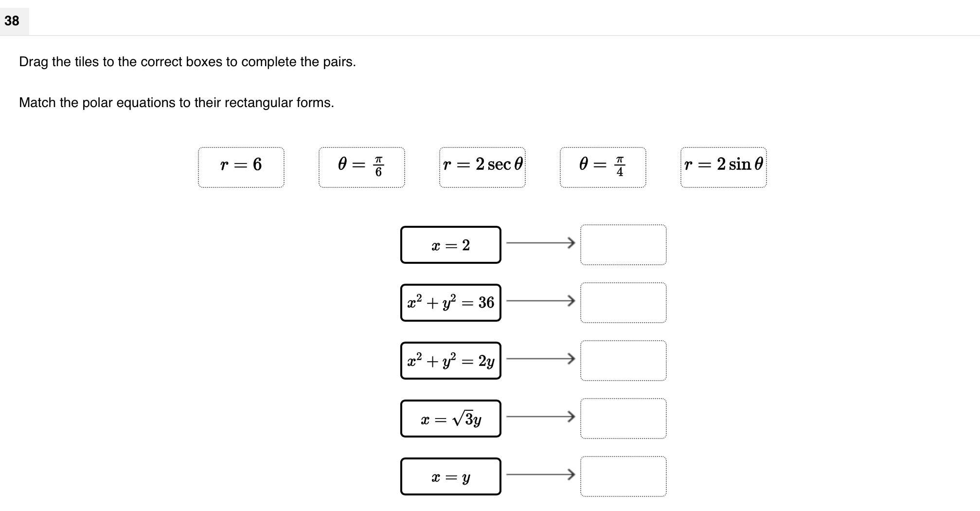The width and height of the screenshot is (980, 511).
Task: Click the answer box beside x = 2
Action: click(x=624, y=245)
